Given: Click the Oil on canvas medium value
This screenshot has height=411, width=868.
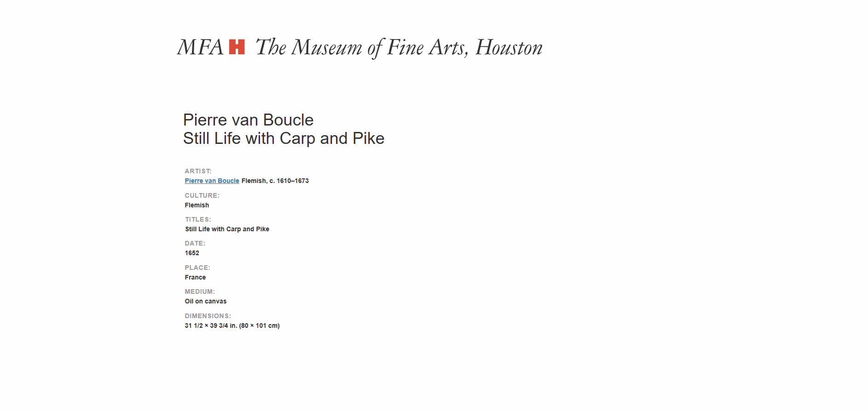Looking at the screenshot, I should pos(206,301).
